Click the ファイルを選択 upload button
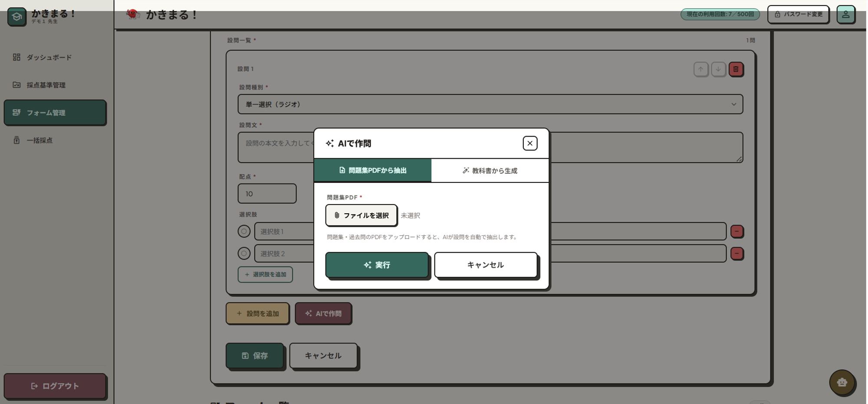 [362, 215]
